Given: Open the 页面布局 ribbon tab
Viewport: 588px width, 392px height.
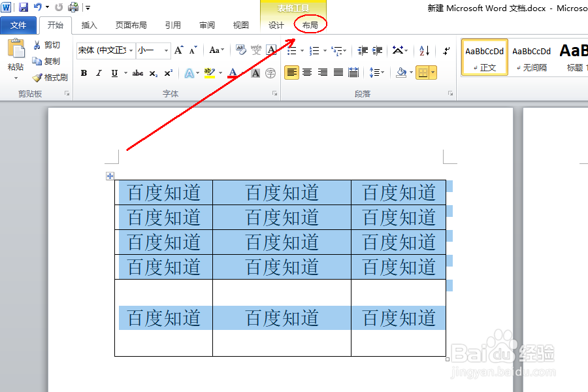Looking at the screenshot, I should click(131, 25).
